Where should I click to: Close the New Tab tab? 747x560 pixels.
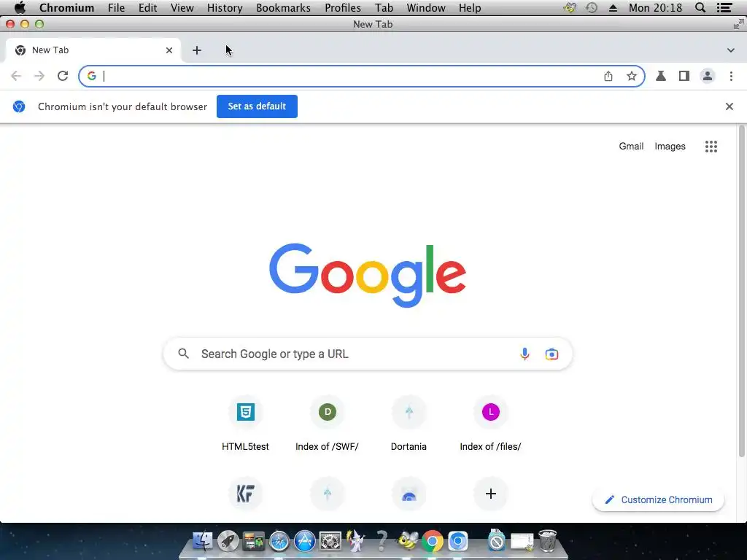169,50
